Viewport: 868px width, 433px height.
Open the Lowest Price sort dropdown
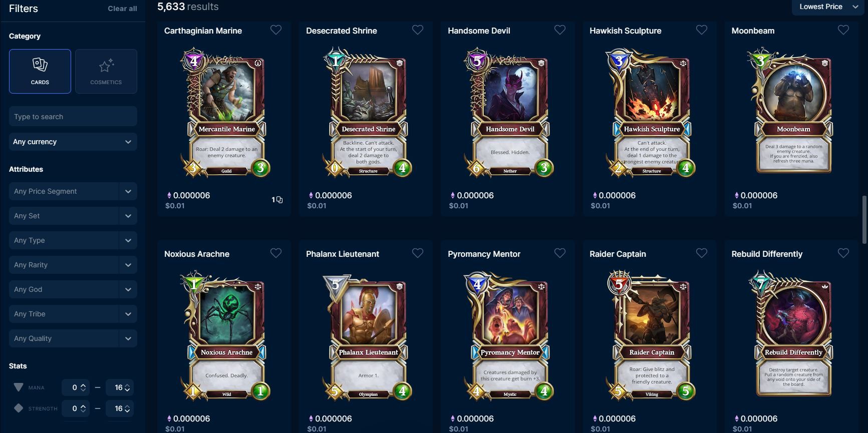pos(828,7)
